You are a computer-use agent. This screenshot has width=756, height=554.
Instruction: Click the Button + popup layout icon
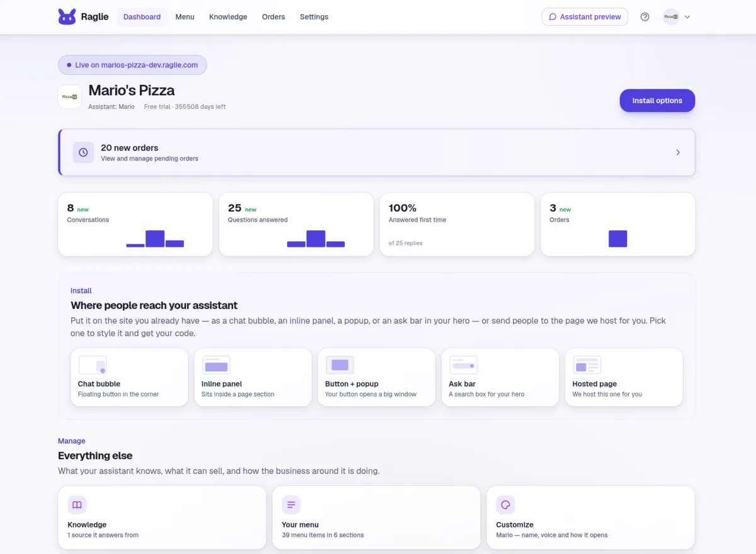tap(340, 365)
